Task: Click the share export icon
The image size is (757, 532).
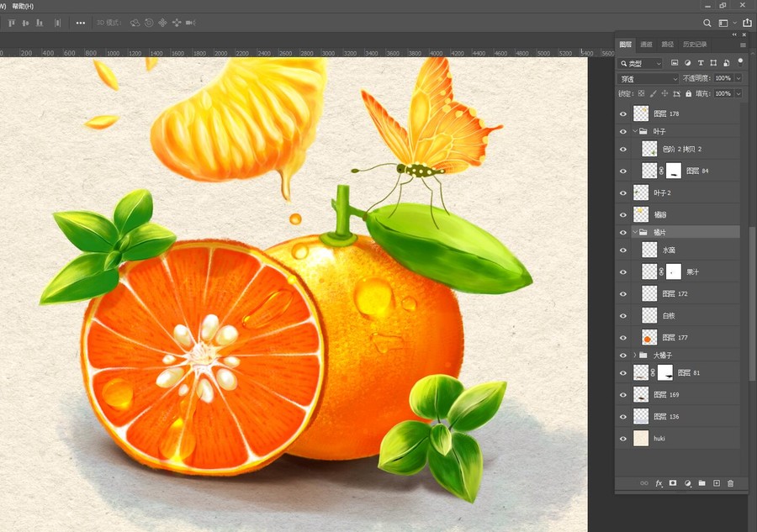Action: coord(747,22)
